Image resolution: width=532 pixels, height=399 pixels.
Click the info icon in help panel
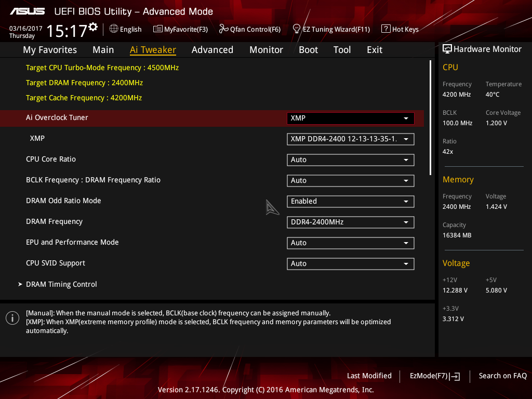coord(12,318)
